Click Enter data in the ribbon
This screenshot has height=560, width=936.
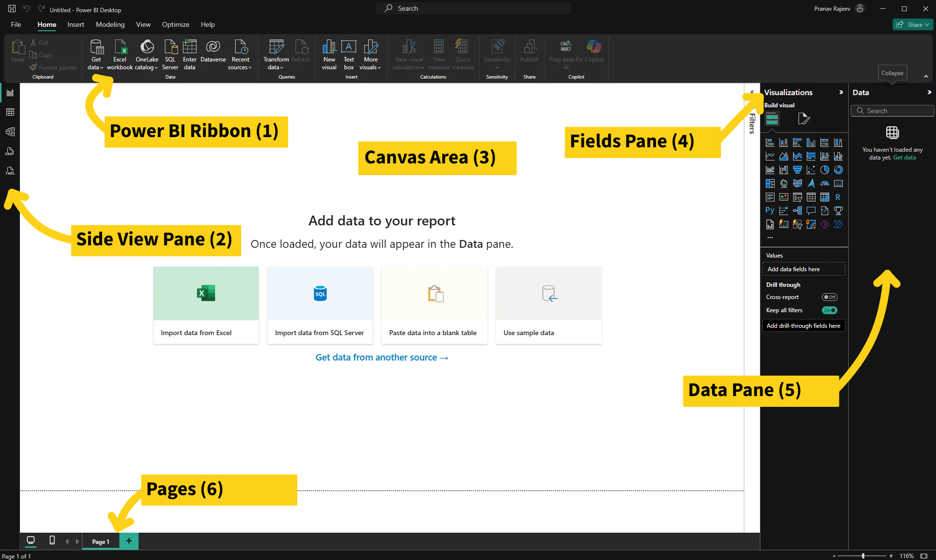click(x=190, y=55)
